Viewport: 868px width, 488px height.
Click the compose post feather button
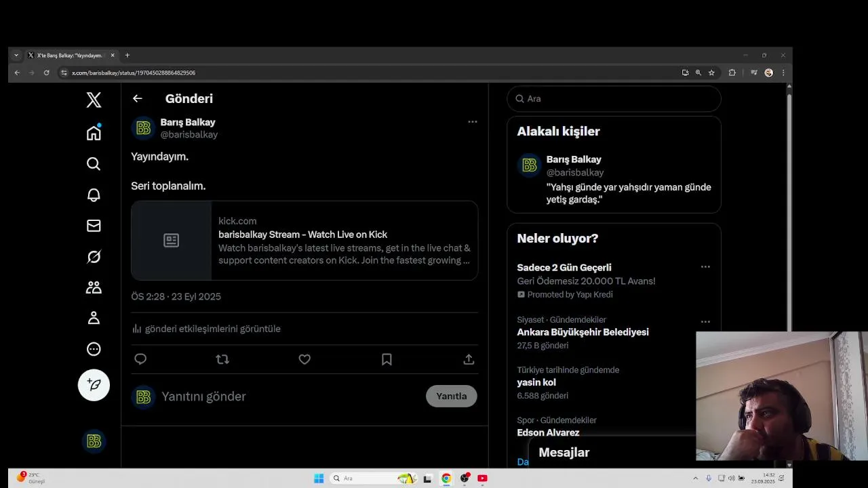pos(94,385)
